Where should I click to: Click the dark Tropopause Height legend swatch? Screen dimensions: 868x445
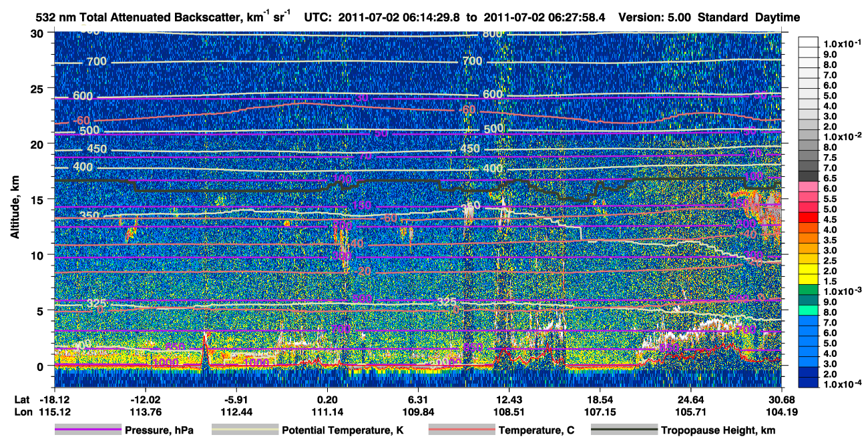pyautogui.click(x=624, y=430)
